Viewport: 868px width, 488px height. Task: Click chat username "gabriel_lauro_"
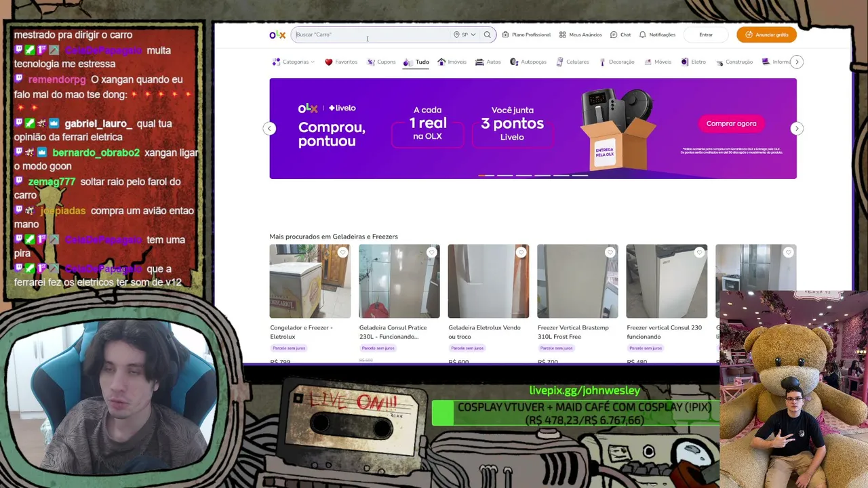[x=98, y=124]
